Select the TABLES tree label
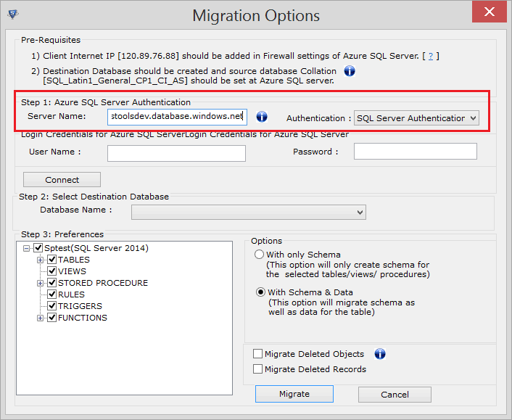This screenshot has height=420, width=512. coord(74,260)
